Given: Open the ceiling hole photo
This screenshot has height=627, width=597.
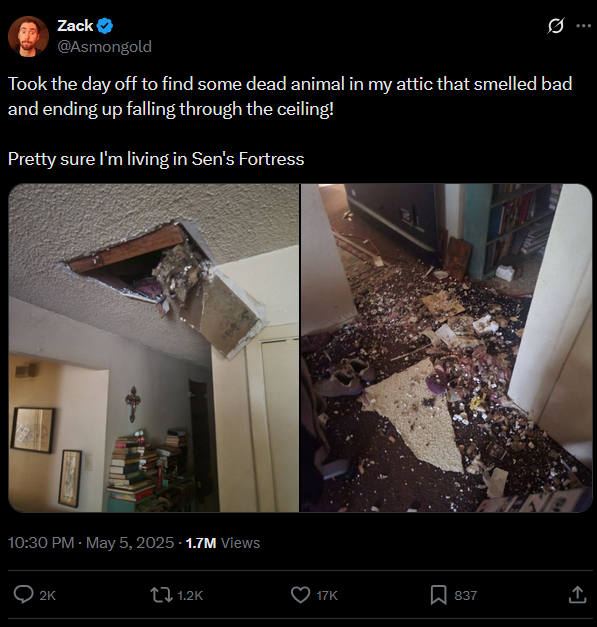Looking at the screenshot, I should pos(154,348).
